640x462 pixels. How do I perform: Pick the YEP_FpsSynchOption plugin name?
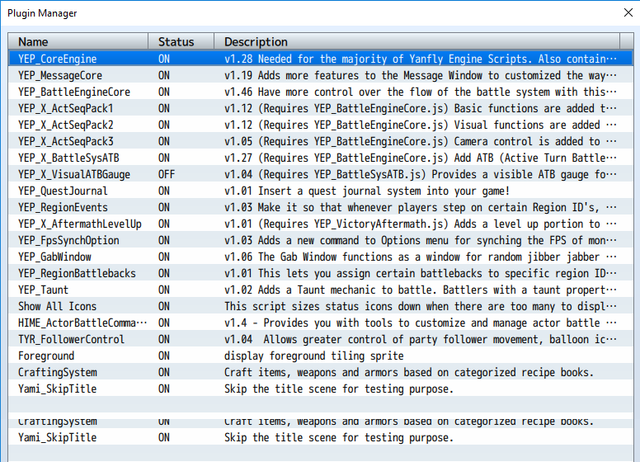click(x=68, y=240)
